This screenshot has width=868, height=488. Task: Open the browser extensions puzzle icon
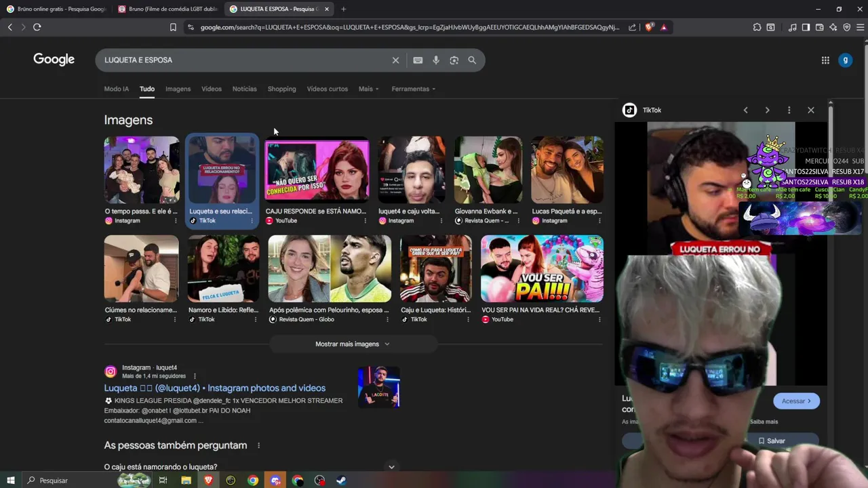[x=757, y=27]
